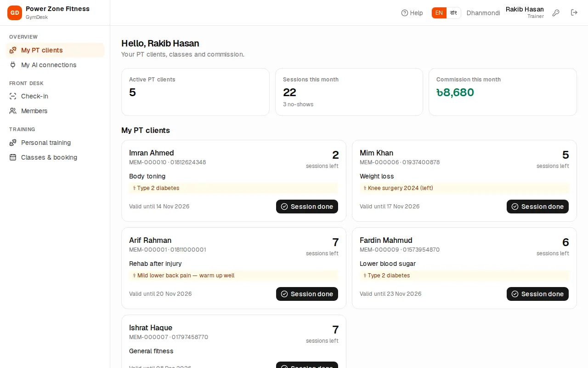This screenshot has height=368, width=588.
Task: Open Personal training from the sidebar
Action: pos(55,143)
